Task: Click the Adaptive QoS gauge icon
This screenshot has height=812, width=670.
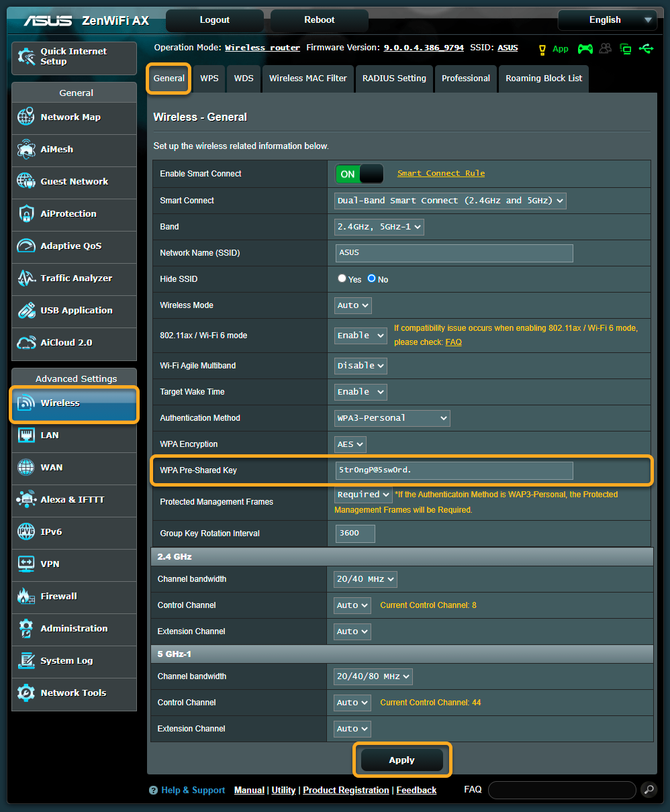Action: point(26,246)
